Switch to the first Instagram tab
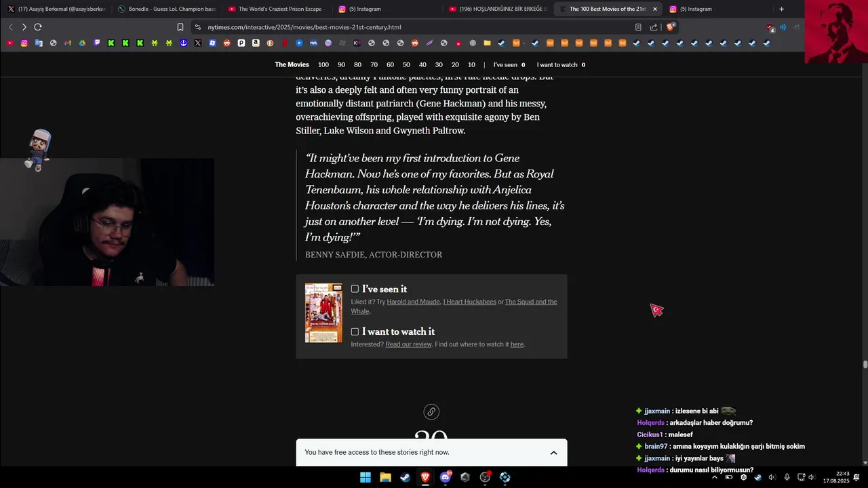 pyautogui.click(x=387, y=9)
